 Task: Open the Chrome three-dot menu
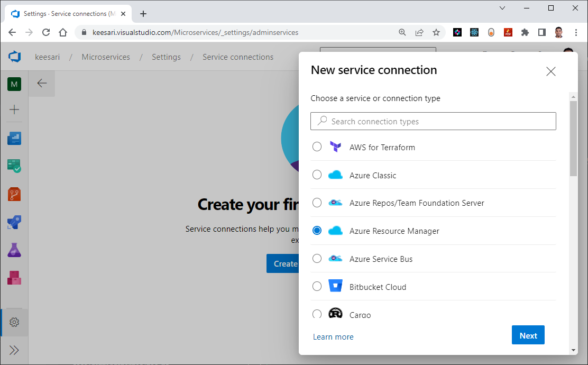[576, 32]
